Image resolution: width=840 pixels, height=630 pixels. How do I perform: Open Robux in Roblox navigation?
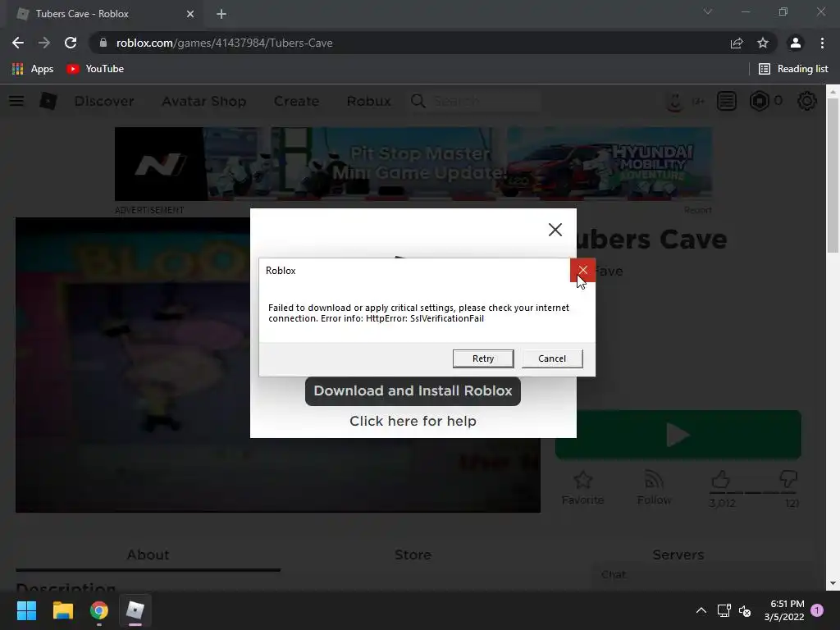(x=368, y=101)
